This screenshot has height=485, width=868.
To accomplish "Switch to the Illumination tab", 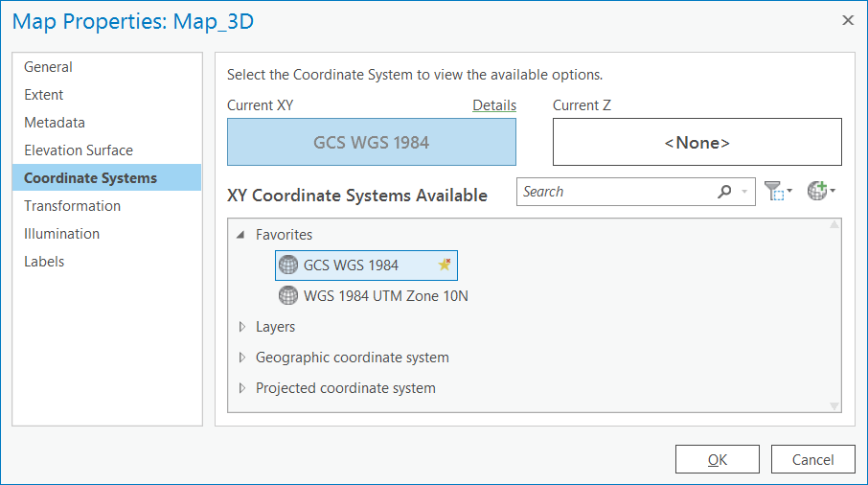I will pos(107,234).
